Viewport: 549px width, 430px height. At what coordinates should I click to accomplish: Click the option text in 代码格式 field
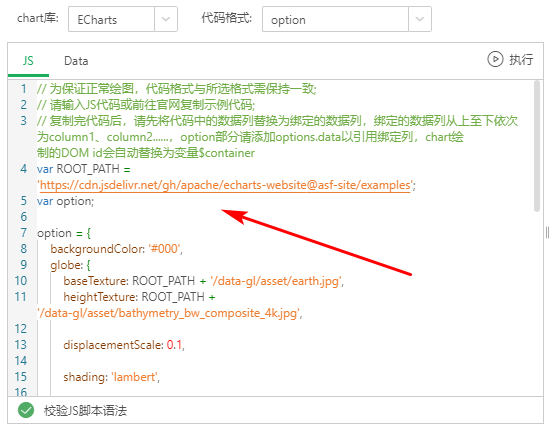click(288, 20)
